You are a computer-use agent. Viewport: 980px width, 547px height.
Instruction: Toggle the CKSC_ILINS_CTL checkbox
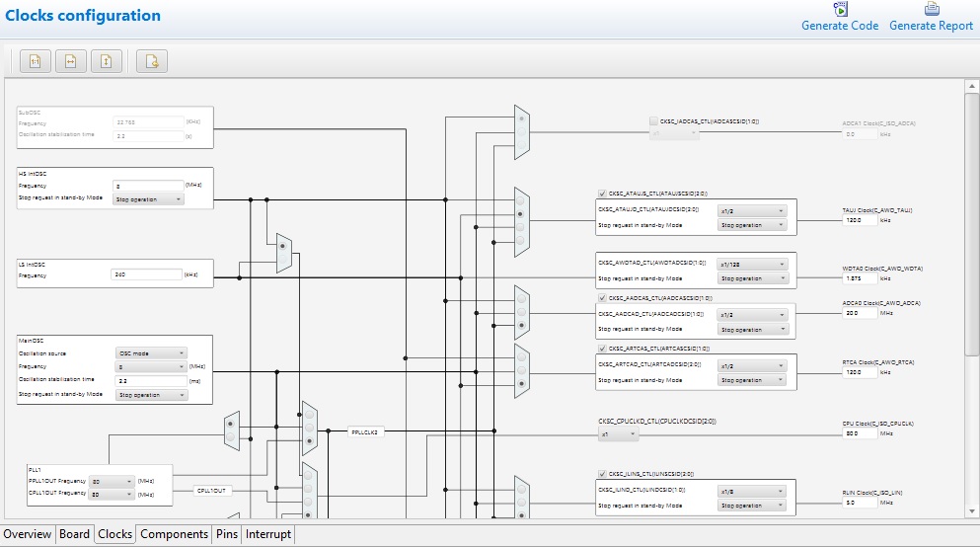pos(602,474)
